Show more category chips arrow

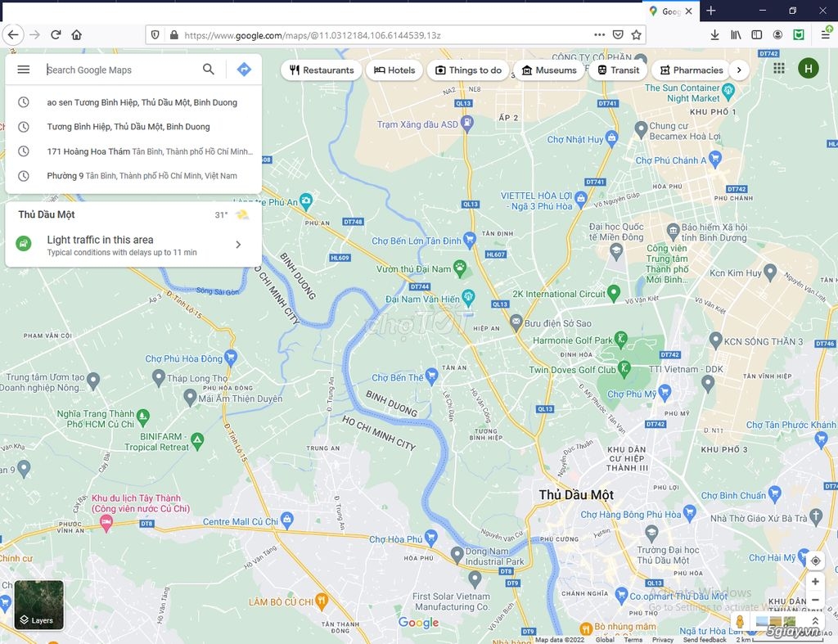pyautogui.click(x=739, y=70)
